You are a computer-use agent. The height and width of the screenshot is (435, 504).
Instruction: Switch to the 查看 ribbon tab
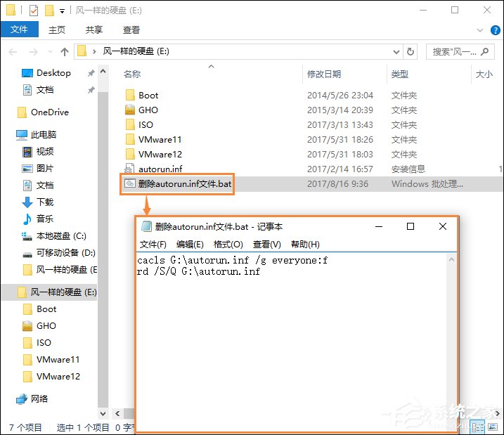tap(131, 30)
